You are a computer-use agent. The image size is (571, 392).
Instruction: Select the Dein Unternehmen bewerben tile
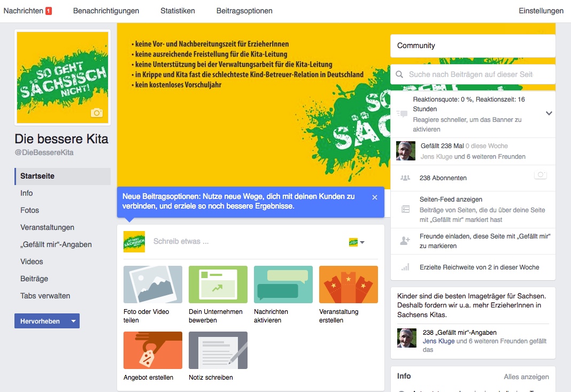(218, 285)
